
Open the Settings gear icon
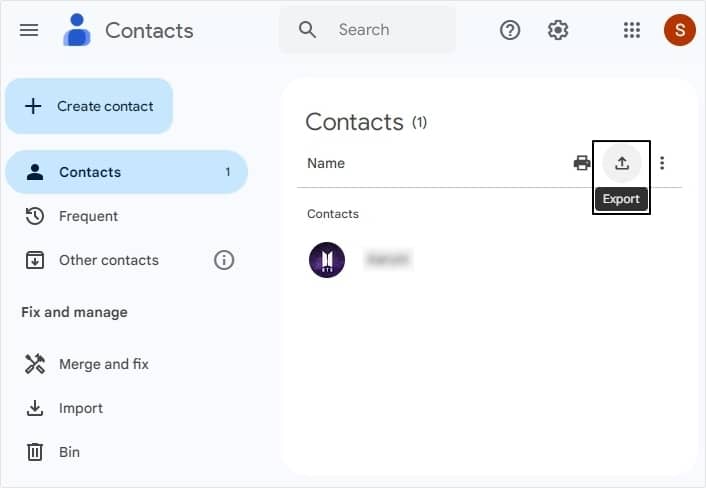(x=558, y=30)
